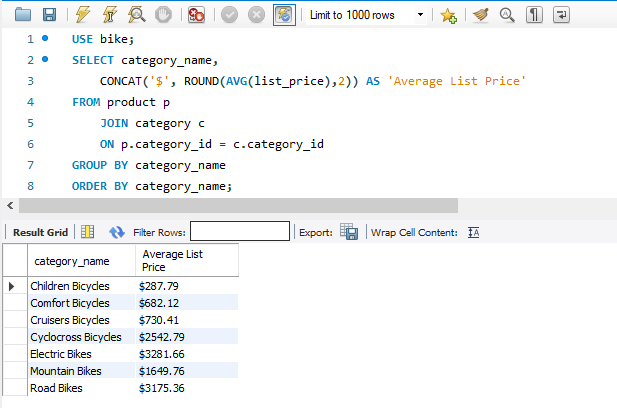Viewport: 617px width, 408px height.
Task: Execute statement under cursor lightning icon
Action: click(109, 15)
